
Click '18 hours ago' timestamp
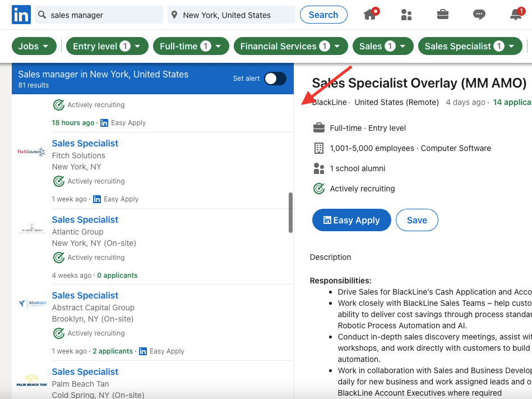(73, 122)
